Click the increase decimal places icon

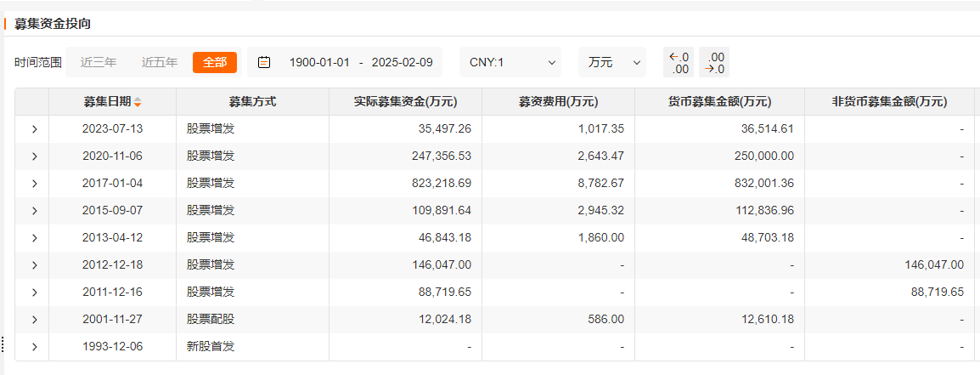[x=679, y=63]
